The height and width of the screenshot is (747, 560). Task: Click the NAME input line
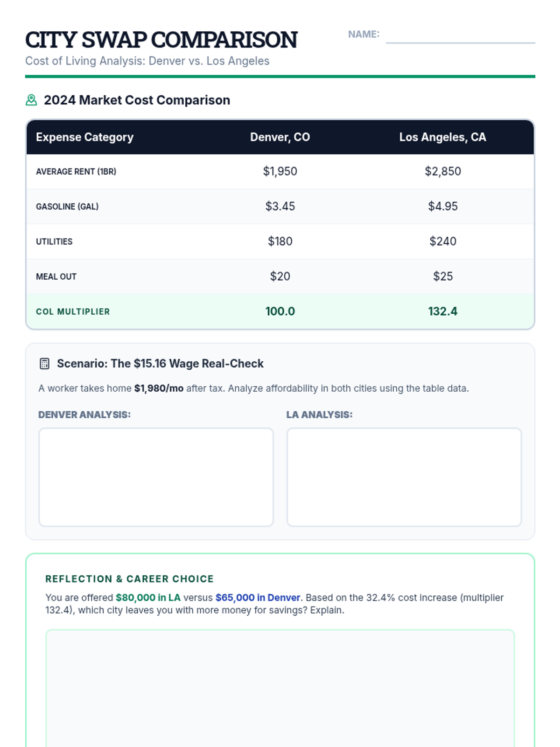(460, 36)
